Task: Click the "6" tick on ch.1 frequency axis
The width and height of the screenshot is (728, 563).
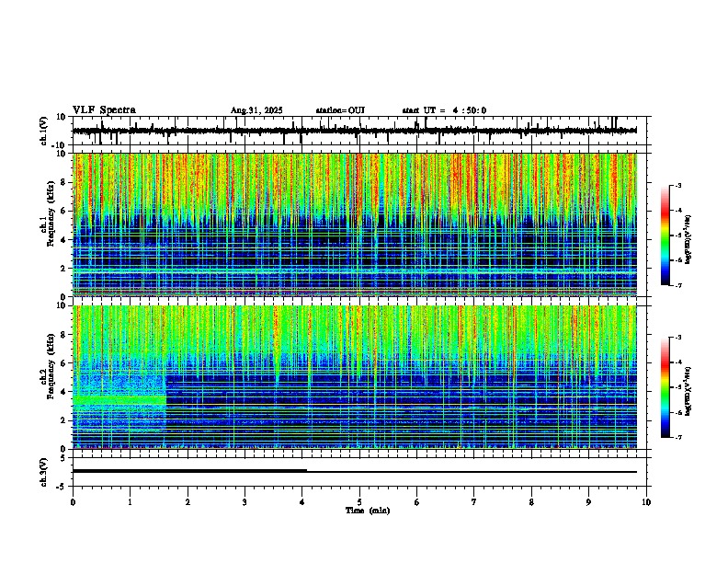Action: coord(63,212)
